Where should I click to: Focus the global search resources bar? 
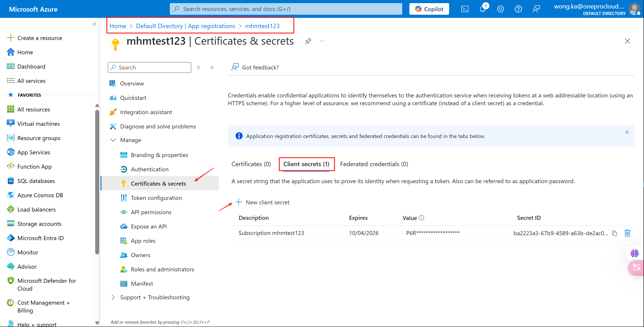pyautogui.click(x=286, y=9)
